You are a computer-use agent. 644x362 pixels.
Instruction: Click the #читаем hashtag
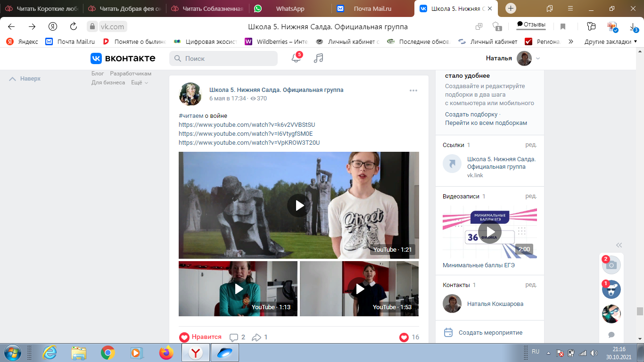pos(191,116)
